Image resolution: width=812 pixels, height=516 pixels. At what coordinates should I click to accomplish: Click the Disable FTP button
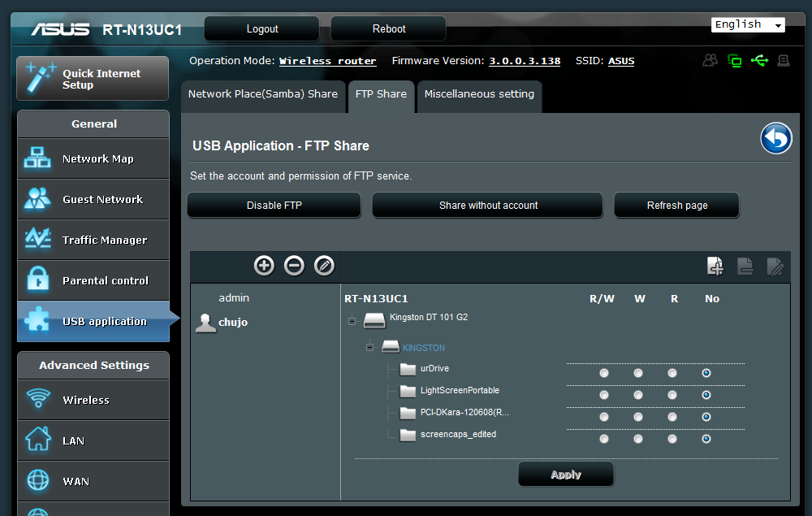(x=274, y=205)
